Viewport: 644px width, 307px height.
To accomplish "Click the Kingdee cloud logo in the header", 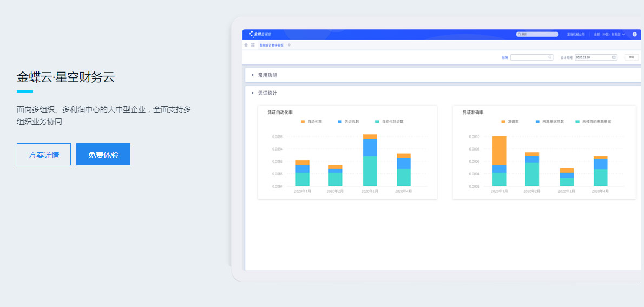I will [260, 34].
